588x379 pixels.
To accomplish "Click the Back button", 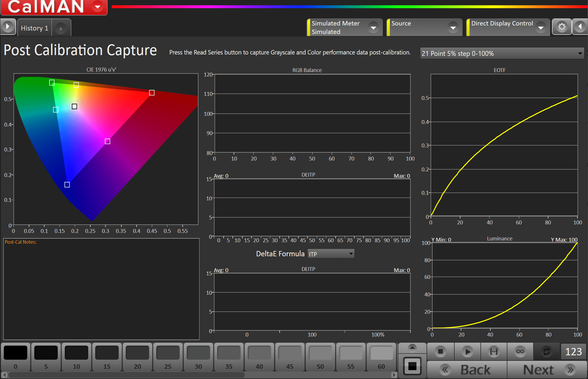I will [467, 370].
